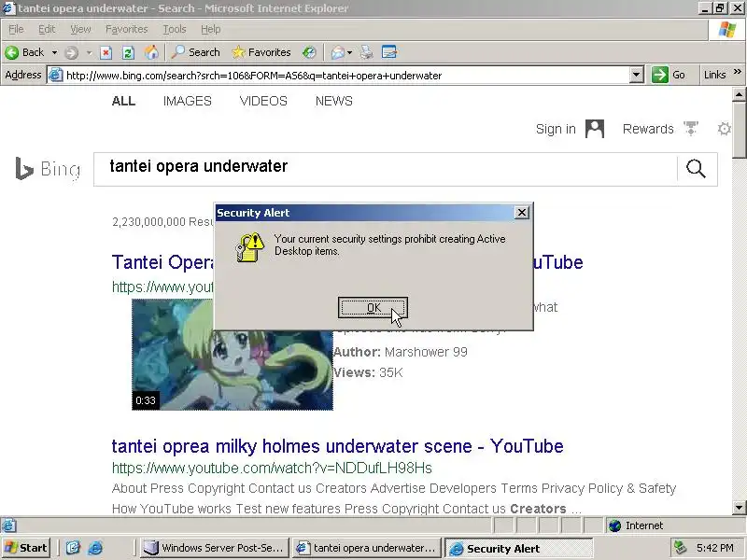Click the Mail envelope icon
This screenshot has width=747, height=560.
tap(337, 52)
